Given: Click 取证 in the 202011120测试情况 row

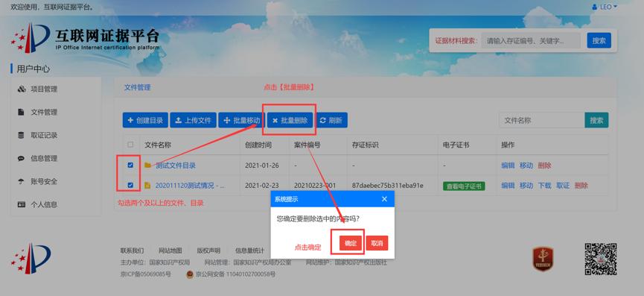Looking at the screenshot, I should (563, 186).
